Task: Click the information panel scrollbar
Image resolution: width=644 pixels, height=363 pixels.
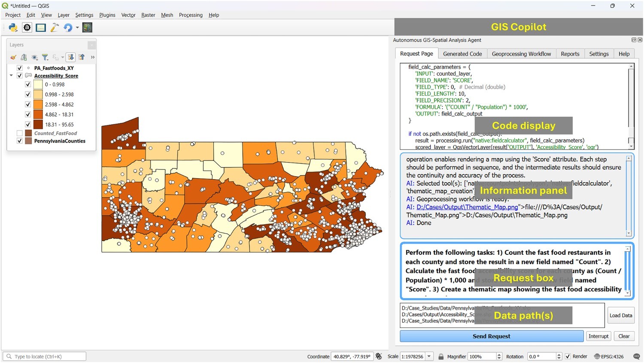Action: click(629, 196)
